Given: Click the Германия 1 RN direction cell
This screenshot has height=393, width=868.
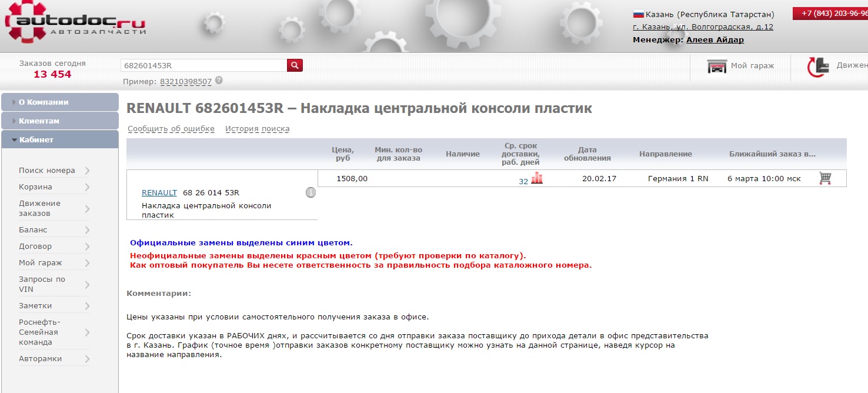Looking at the screenshot, I should coord(678,178).
